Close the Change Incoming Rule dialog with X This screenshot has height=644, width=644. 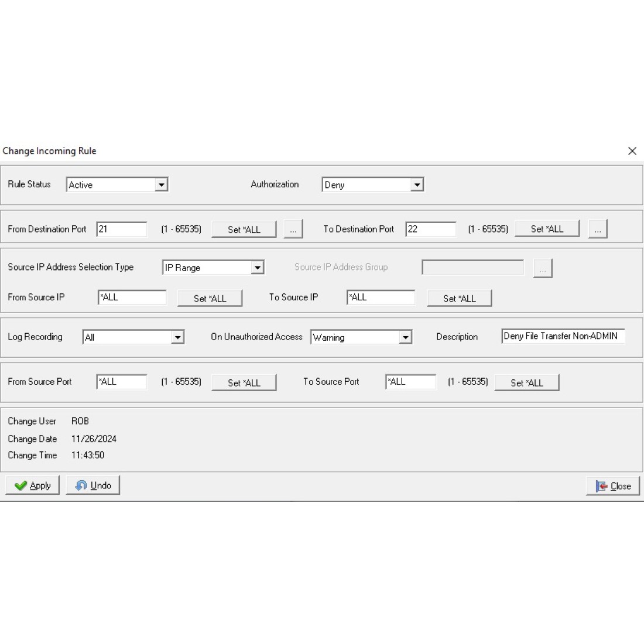(632, 151)
